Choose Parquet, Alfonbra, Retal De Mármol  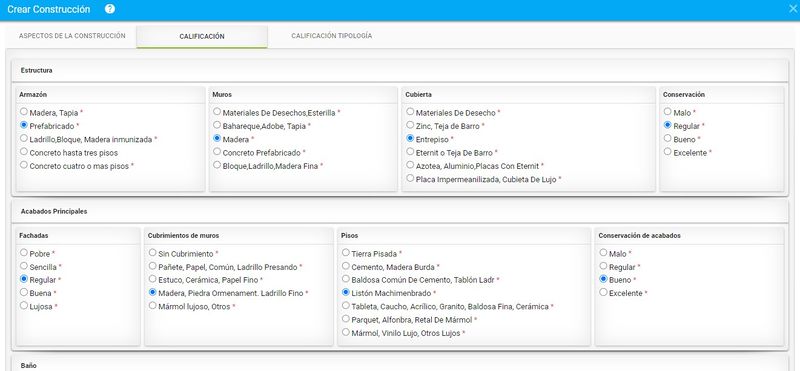pyautogui.click(x=346, y=319)
